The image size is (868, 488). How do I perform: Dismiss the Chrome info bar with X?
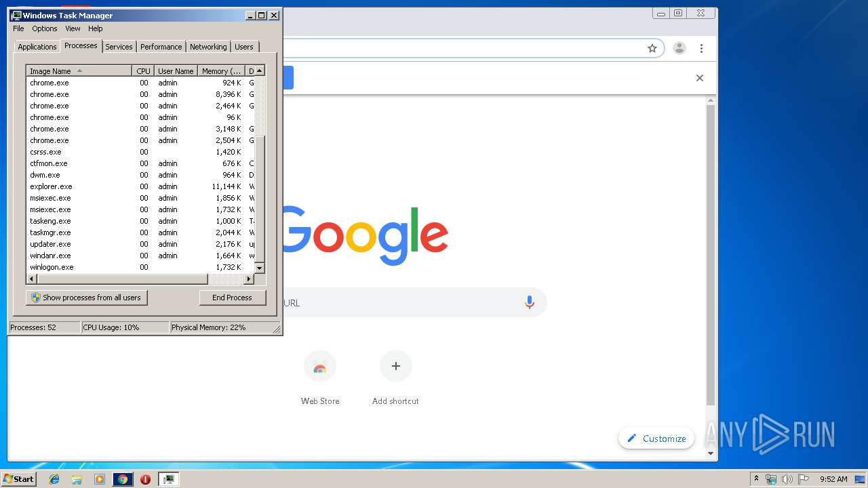click(700, 78)
